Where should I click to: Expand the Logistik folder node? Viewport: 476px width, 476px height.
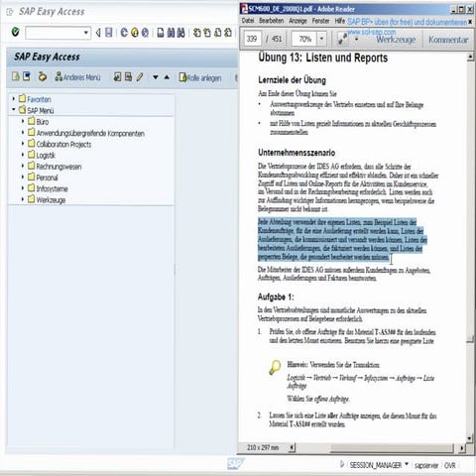(x=23, y=155)
